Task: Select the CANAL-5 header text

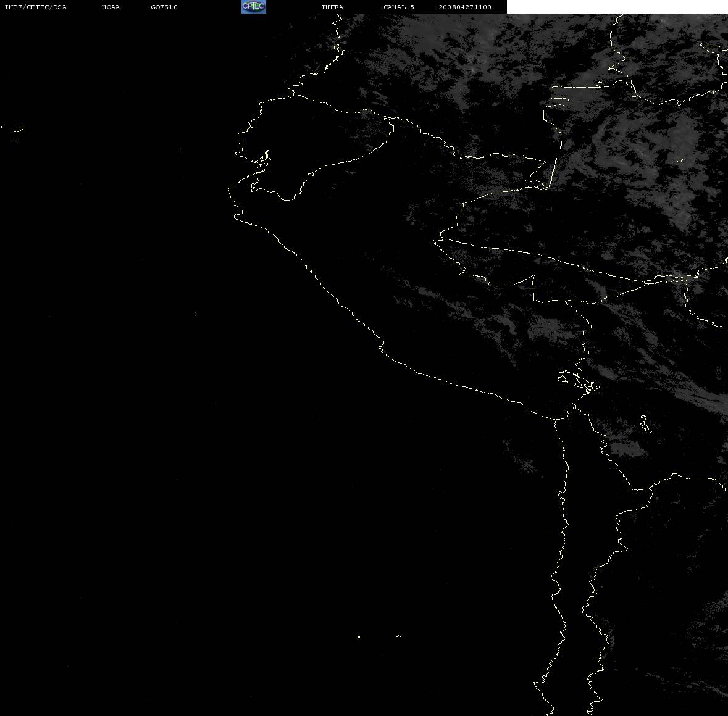Action: (398, 7)
